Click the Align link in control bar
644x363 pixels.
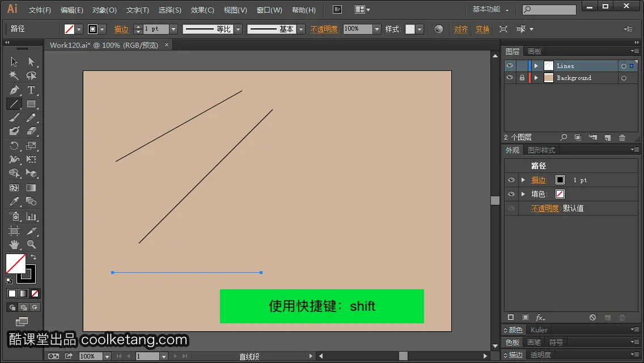tap(461, 29)
